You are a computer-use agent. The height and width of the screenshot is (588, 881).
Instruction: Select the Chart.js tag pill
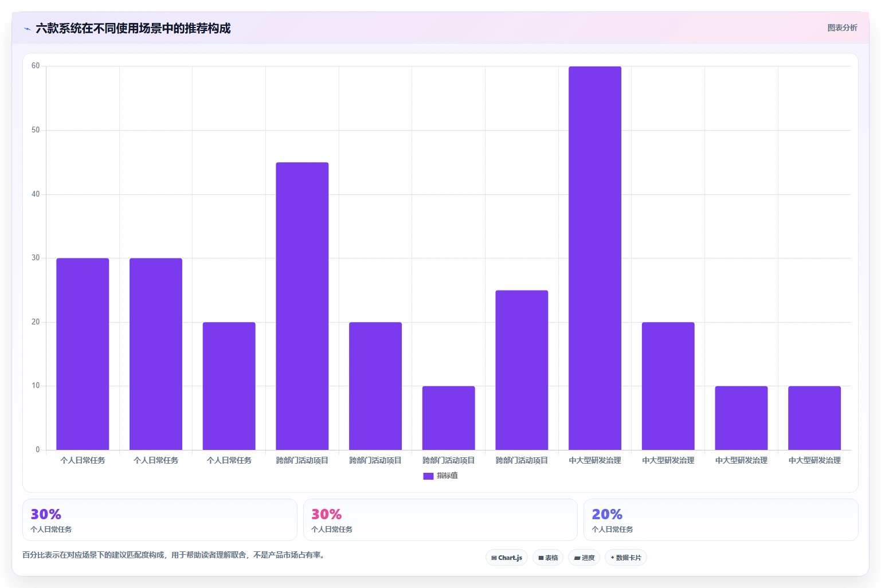[x=507, y=558]
